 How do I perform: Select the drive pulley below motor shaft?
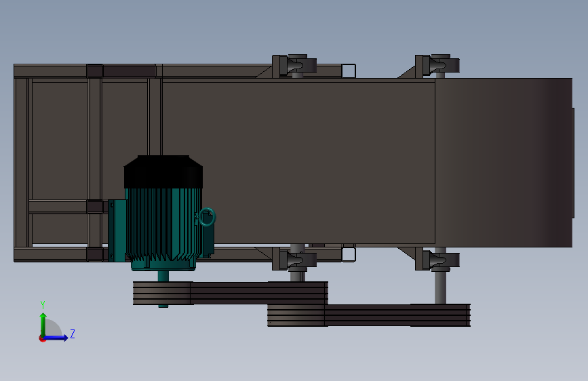(x=161, y=294)
